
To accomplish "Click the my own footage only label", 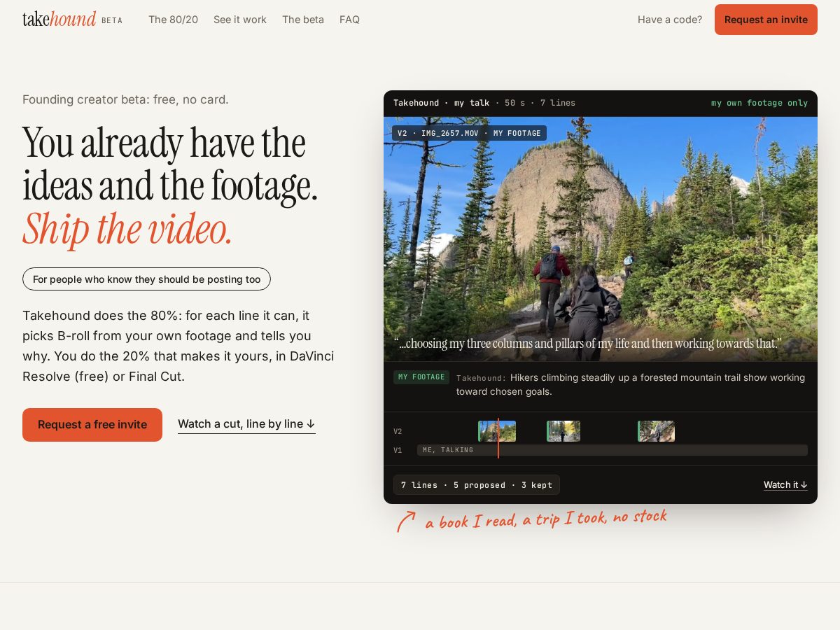I will [759, 103].
